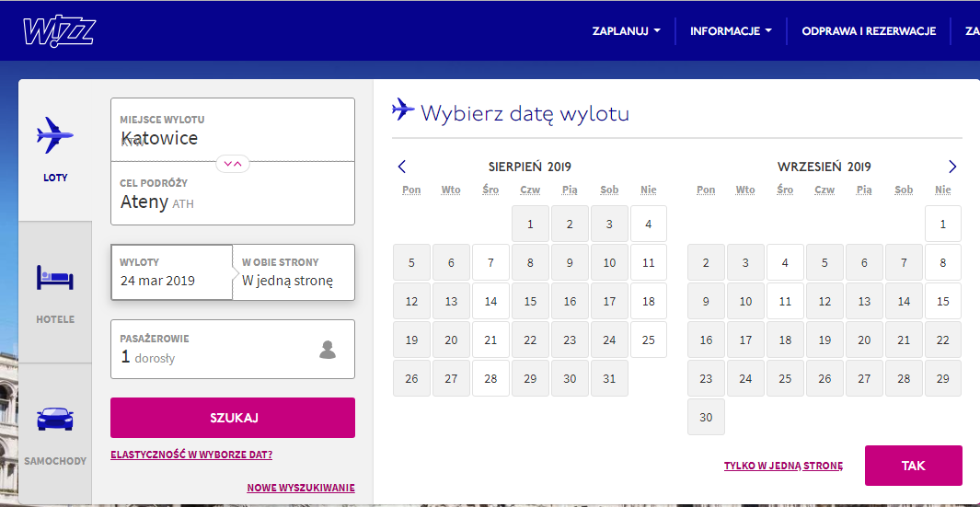Screen dimensions: 980x507
Task: Select 21 August 2019
Action: pyautogui.click(x=490, y=340)
